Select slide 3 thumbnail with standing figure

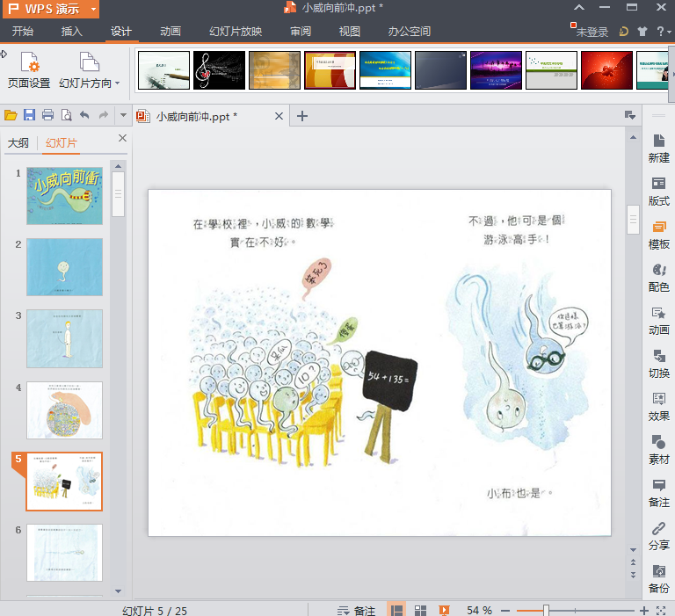[64, 338]
